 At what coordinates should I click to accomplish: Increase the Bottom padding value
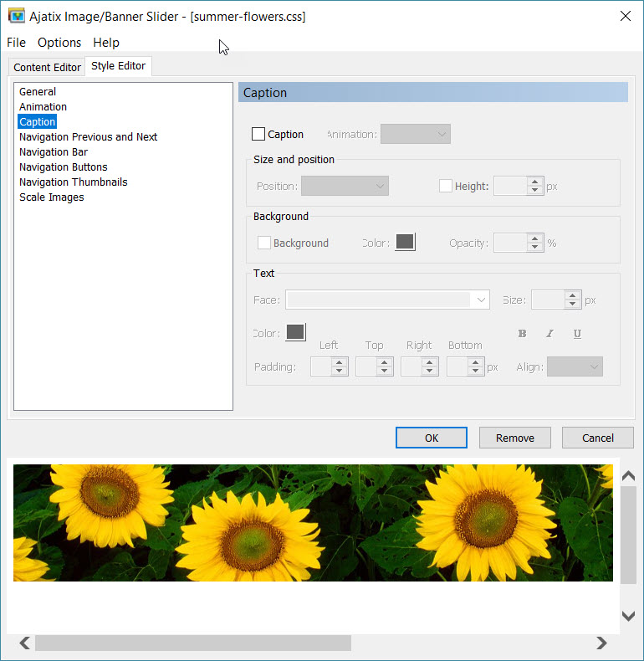[475, 362]
